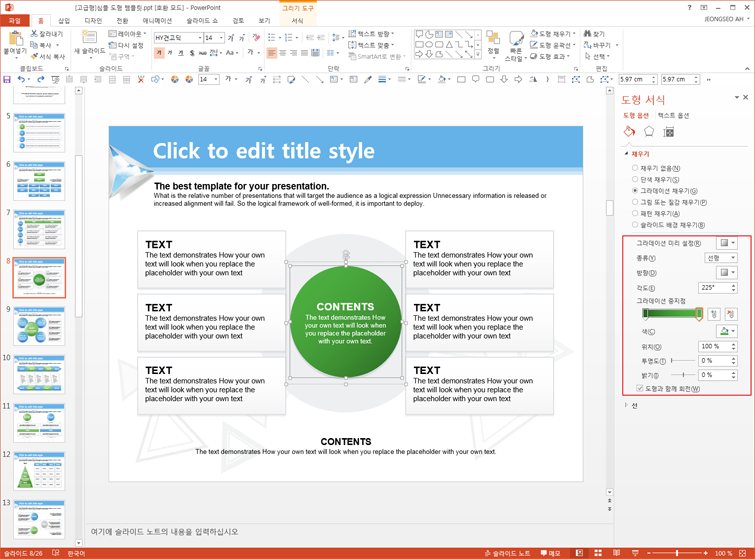The height and width of the screenshot is (559, 755).
Task: Select Slide background fill (슬라이드 배경 채우기) radio
Action: point(635,224)
